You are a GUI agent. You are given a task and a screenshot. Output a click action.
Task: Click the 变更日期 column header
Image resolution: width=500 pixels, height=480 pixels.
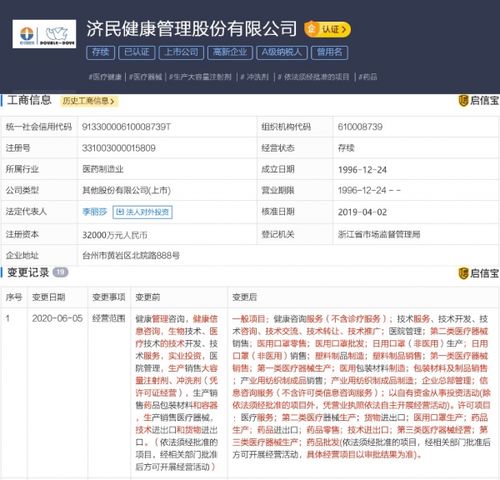[x=49, y=297]
